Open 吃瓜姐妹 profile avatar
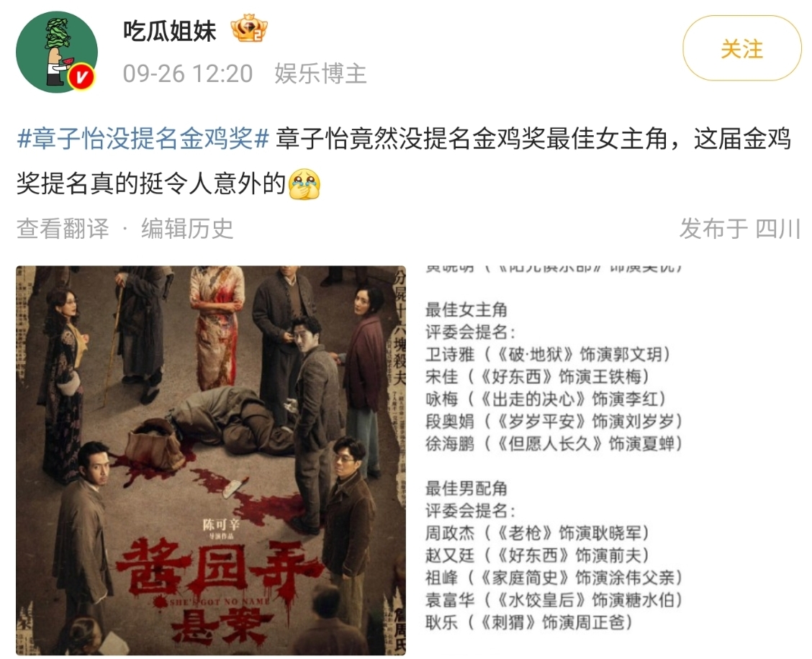 tap(56, 52)
